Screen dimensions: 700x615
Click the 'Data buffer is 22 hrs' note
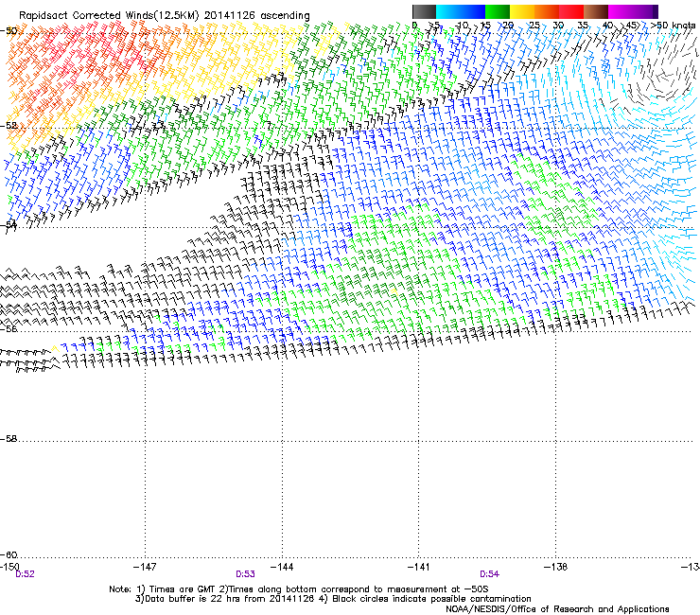point(333,599)
